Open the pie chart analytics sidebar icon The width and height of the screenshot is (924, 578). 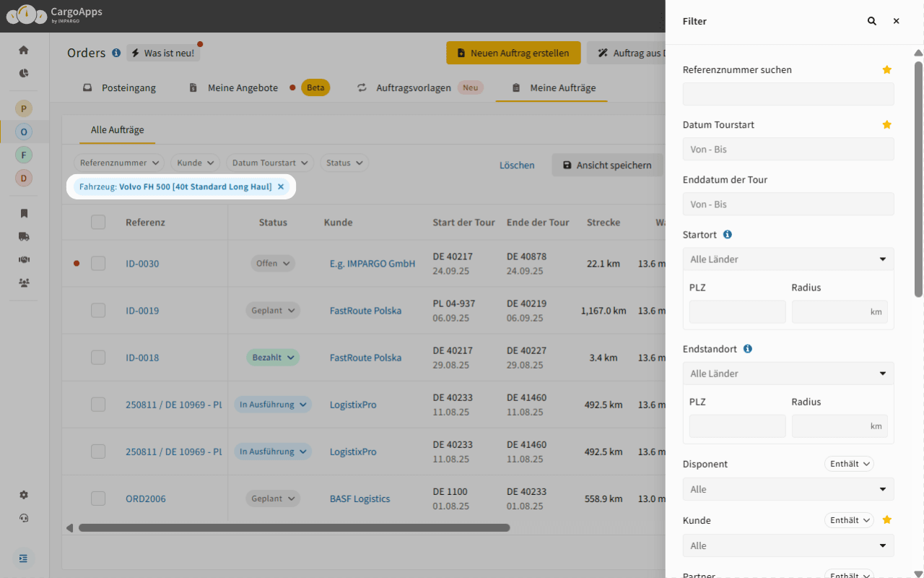(x=24, y=73)
